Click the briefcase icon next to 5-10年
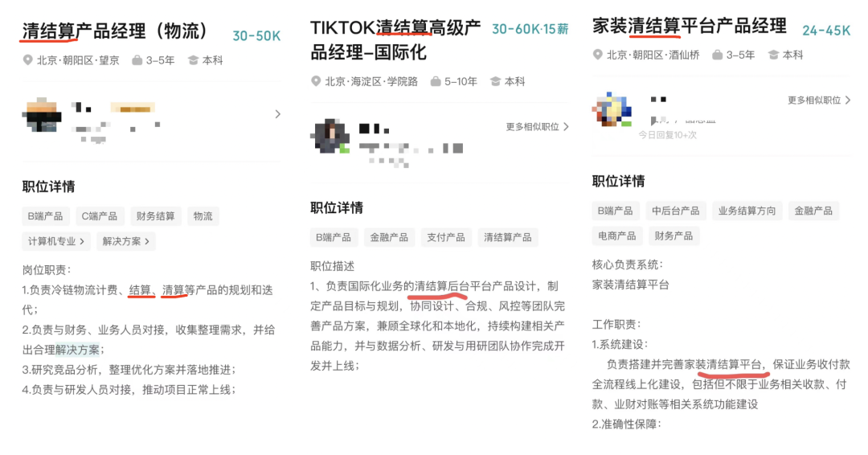The image size is (868, 455). click(x=436, y=81)
